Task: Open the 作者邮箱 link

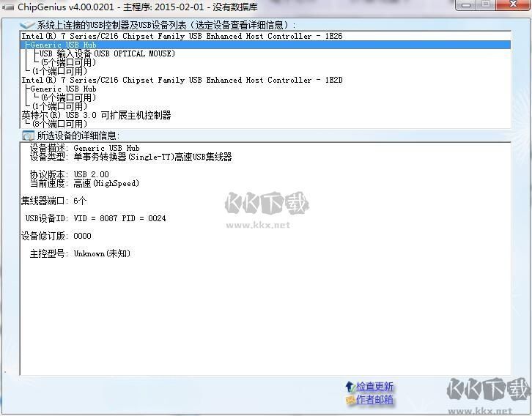Action: (x=374, y=400)
